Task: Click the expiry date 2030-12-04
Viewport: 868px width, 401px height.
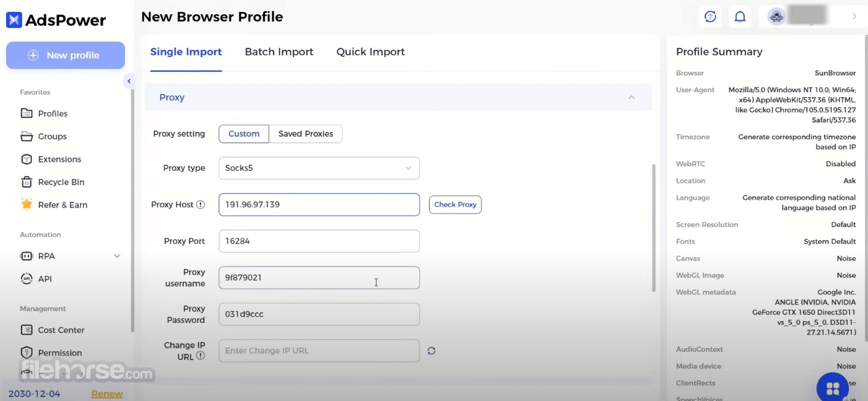Action: (34, 394)
